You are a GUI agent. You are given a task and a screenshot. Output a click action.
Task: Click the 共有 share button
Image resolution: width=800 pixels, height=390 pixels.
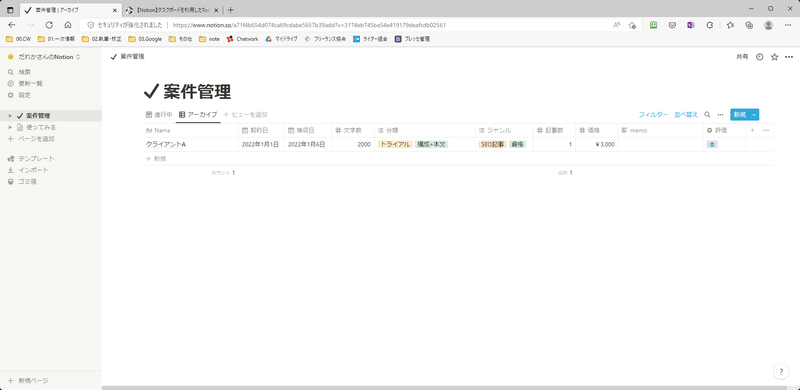[742, 57]
